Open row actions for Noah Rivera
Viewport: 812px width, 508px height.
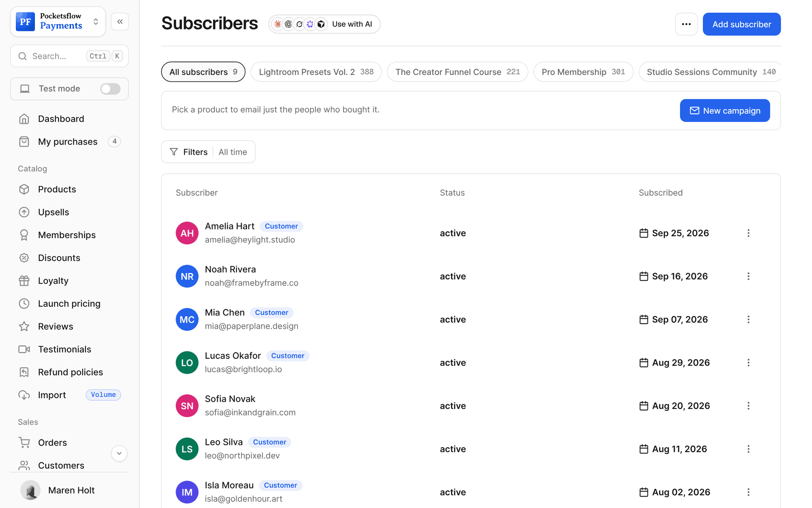(x=748, y=276)
